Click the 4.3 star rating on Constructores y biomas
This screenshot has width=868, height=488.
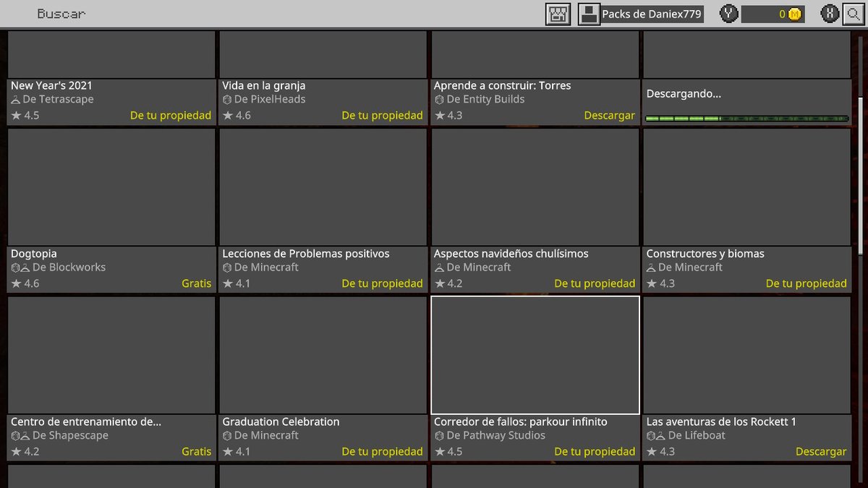point(660,283)
